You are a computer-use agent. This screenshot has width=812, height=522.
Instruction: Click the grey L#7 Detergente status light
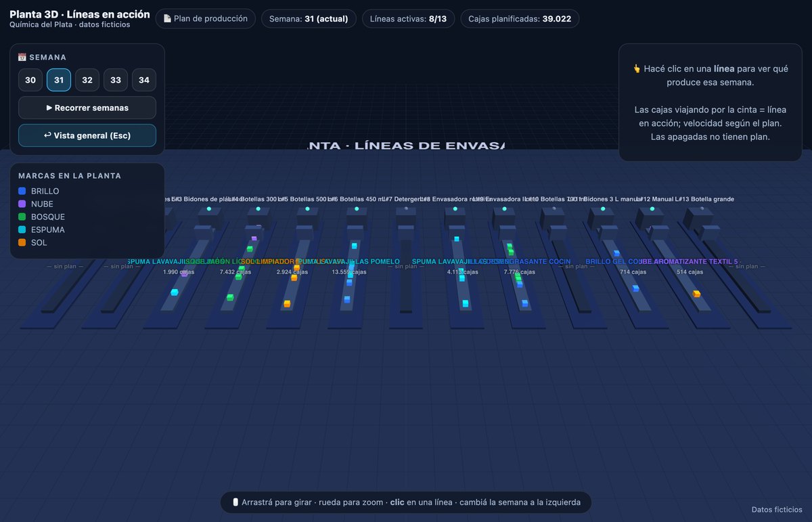click(x=406, y=209)
